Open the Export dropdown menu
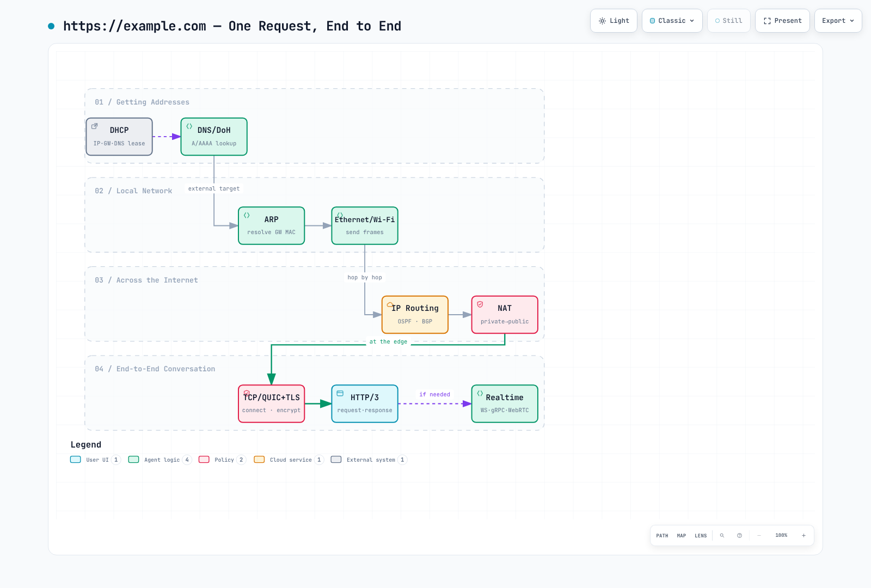 pos(838,21)
